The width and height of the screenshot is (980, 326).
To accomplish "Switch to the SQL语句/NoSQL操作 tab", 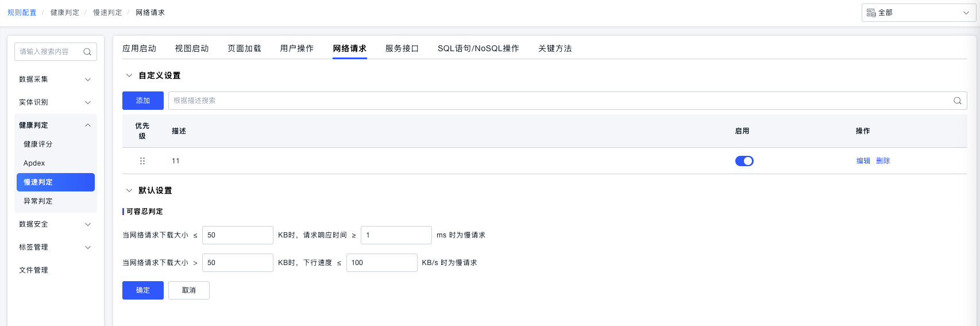I will click(x=478, y=48).
